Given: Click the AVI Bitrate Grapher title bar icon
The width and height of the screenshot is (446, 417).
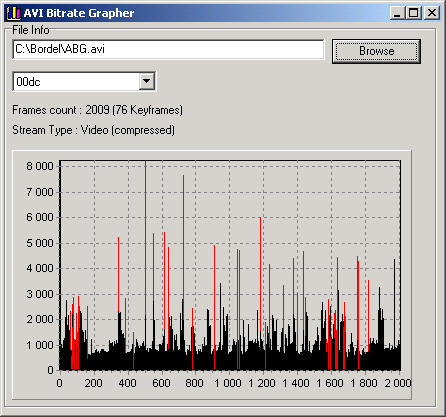Looking at the screenshot, I should 14,13.
